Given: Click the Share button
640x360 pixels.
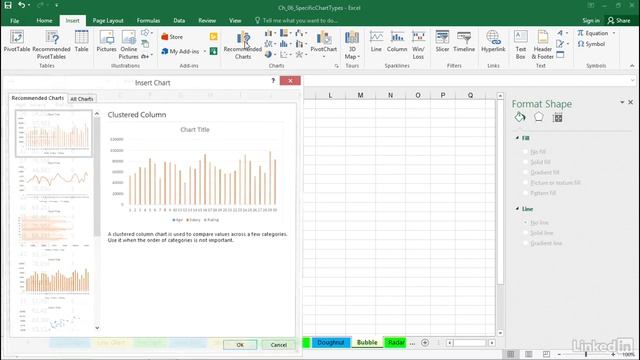Looking at the screenshot, I should click(x=619, y=20).
